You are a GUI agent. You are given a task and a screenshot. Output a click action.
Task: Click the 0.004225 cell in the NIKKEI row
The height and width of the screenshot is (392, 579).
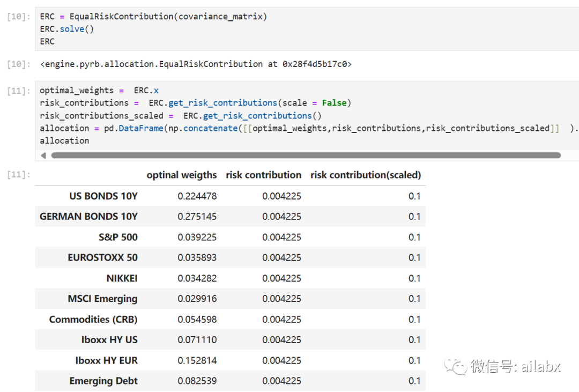click(282, 278)
